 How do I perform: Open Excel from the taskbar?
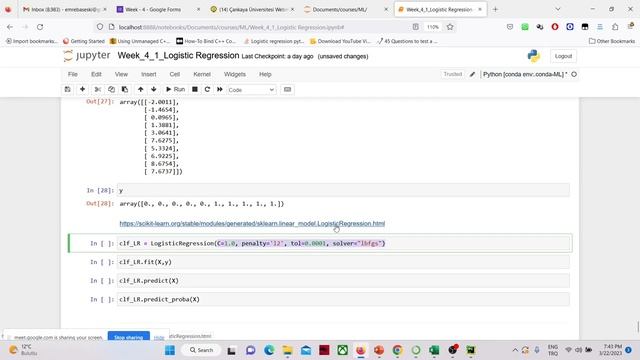coord(434,350)
